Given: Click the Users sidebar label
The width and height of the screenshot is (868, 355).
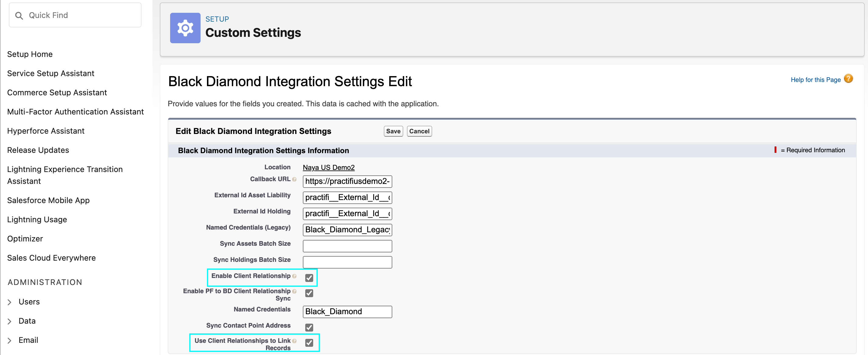Looking at the screenshot, I should coord(29,302).
